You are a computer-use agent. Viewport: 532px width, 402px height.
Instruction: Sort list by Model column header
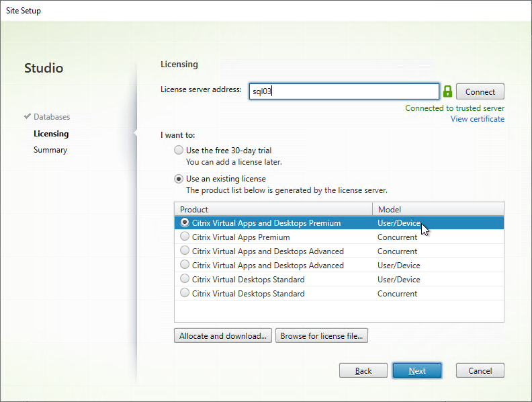pyautogui.click(x=439, y=209)
